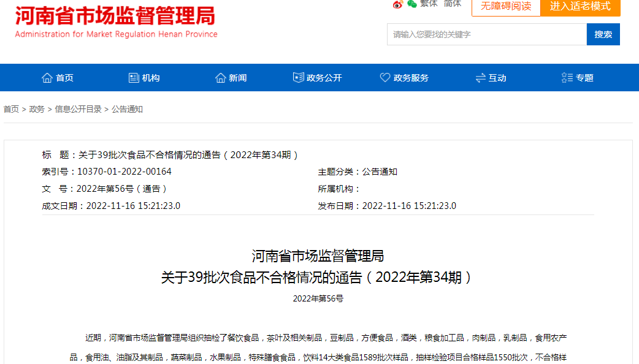Click the heart icon beside 政务服务

pyautogui.click(x=385, y=77)
